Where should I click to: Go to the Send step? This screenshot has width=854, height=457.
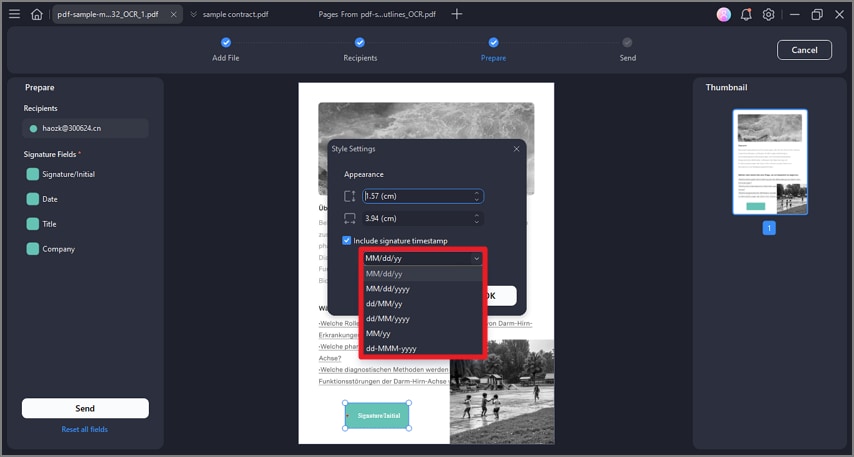pos(627,50)
